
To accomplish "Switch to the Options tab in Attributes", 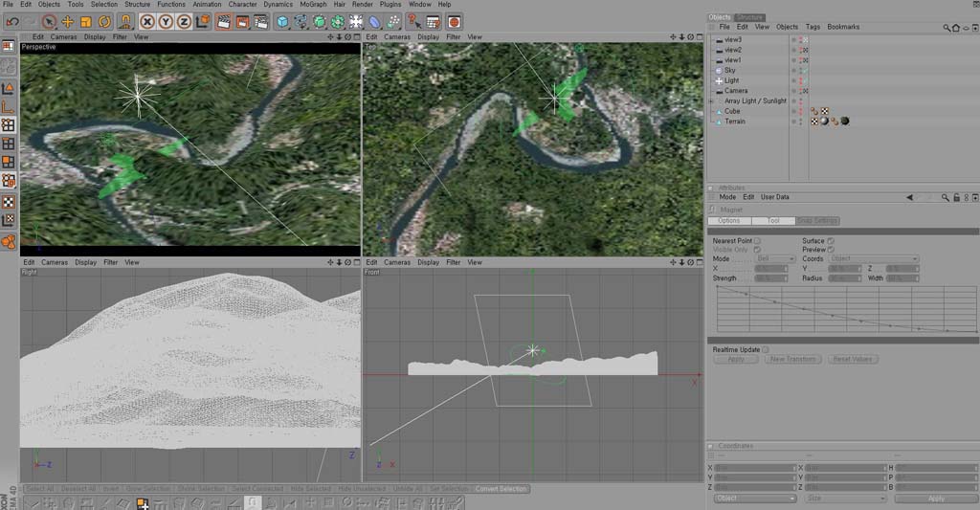I will 729,221.
